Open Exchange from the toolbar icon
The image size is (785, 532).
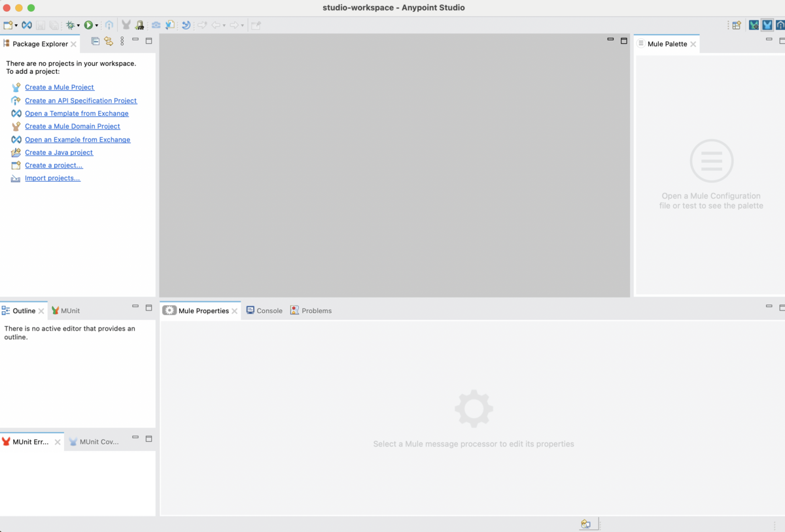click(27, 25)
